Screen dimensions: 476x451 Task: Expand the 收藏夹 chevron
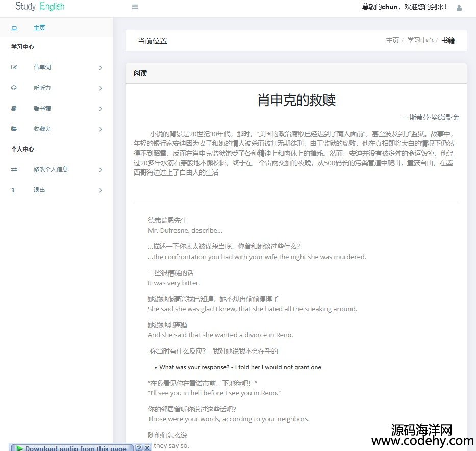(101, 129)
